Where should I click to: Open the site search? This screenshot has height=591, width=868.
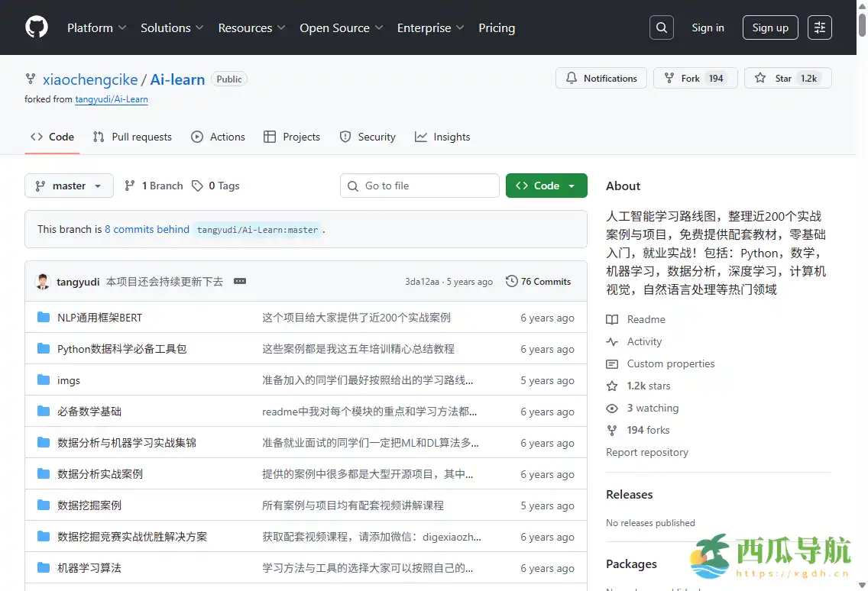661,27
